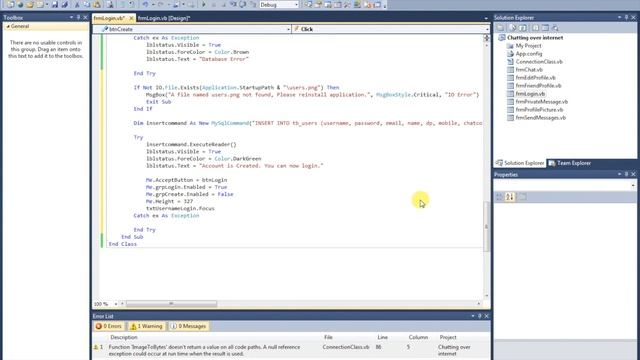Screen dimensions: 640x360
Task: Open the Properties object selector dropdown
Action: point(633,185)
